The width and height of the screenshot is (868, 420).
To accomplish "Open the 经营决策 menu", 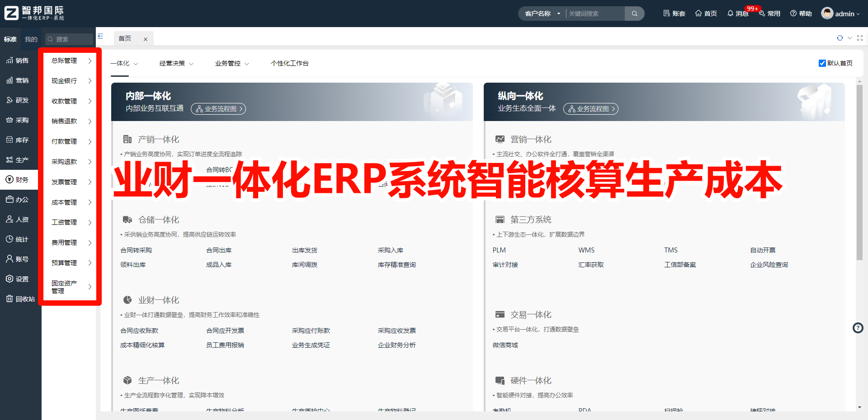I will coord(177,63).
